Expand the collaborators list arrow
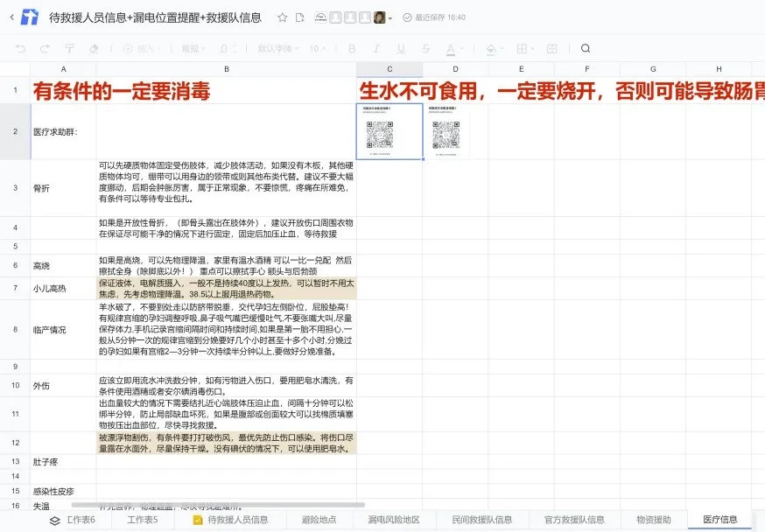The width and height of the screenshot is (765, 532). 390,19
